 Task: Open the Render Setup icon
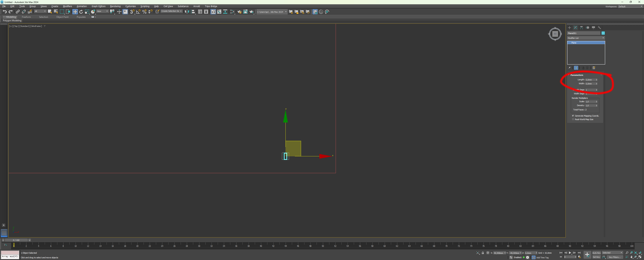(239, 12)
